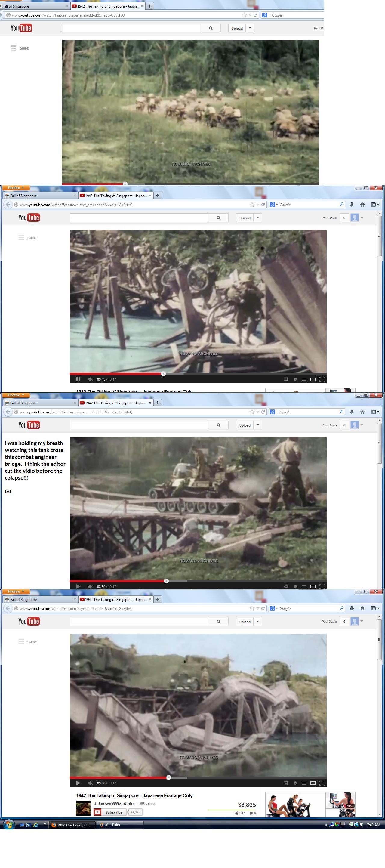This screenshot has width=385, height=868.
Task: Switch to large player in 03:43 window
Action: point(313,379)
